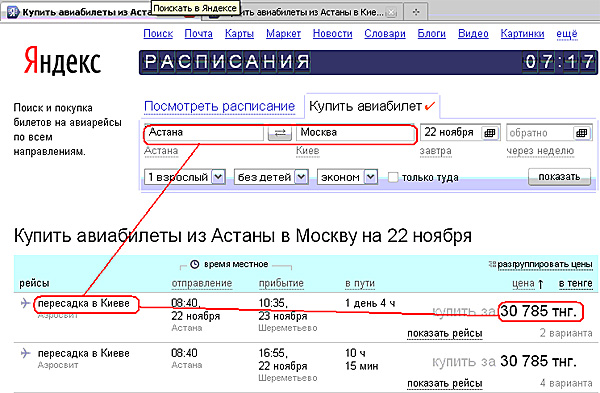Click the Яндекс logo
The width and height of the screenshot is (600, 393).
click(x=62, y=61)
